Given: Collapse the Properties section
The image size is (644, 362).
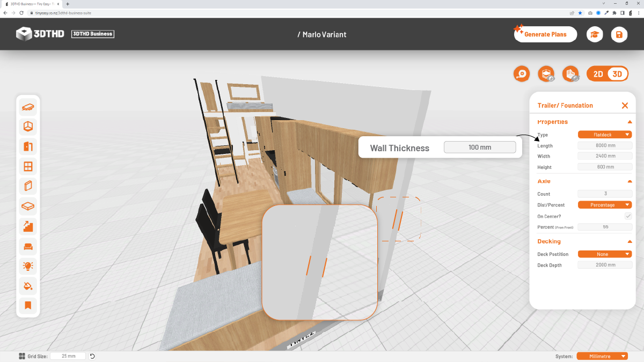Looking at the screenshot, I should coord(630,122).
